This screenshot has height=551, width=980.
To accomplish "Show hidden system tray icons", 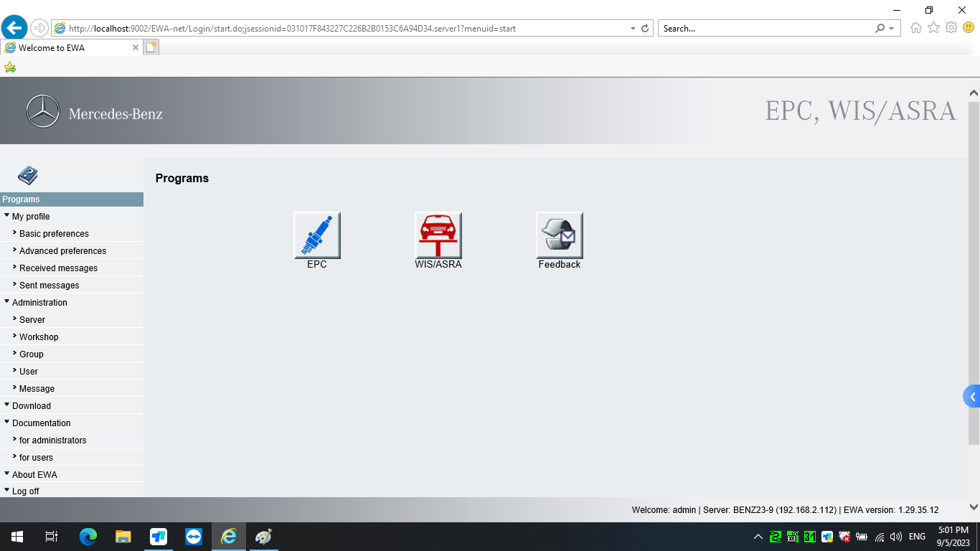I will (x=758, y=537).
